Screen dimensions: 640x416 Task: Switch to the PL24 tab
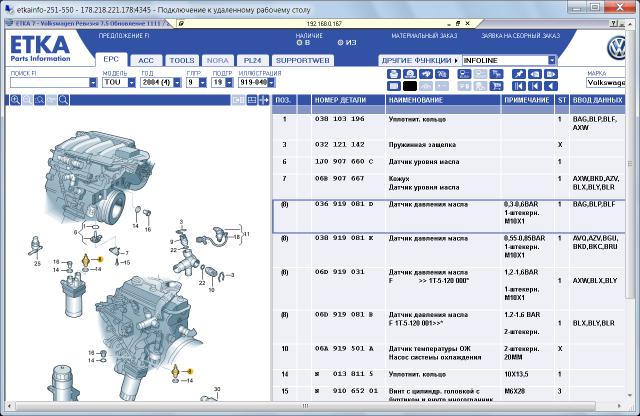pos(252,60)
